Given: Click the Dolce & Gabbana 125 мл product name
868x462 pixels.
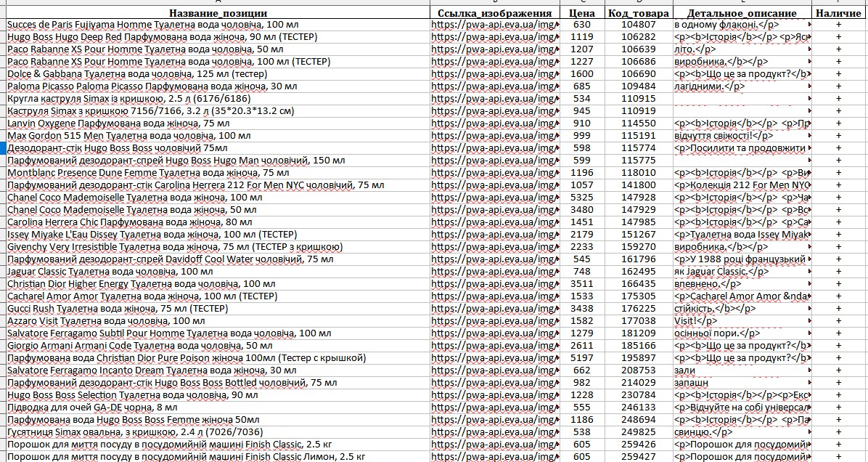Looking at the screenshot, I should point(218,74).
